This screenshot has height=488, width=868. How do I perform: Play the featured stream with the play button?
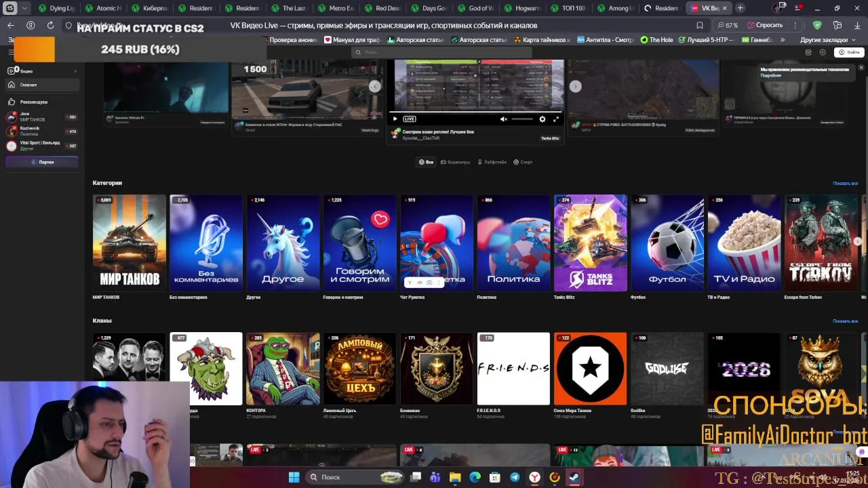coord(395,119)
